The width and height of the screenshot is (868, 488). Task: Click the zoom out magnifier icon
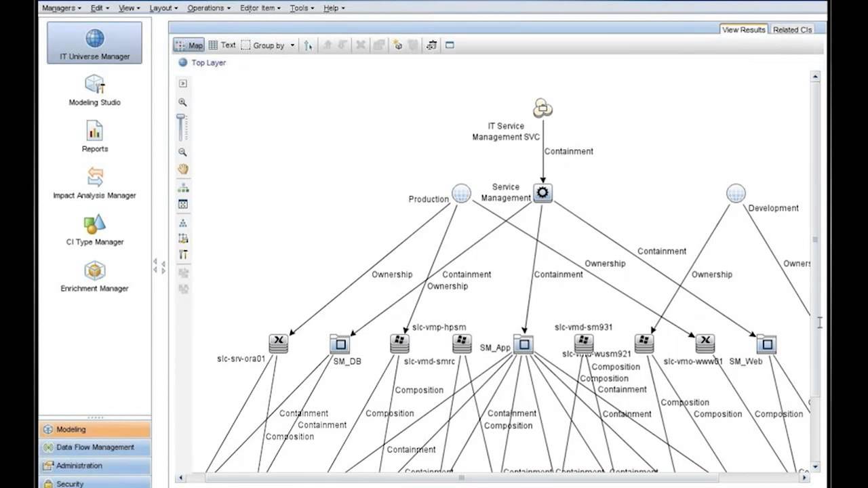click(x=182, y=152)
